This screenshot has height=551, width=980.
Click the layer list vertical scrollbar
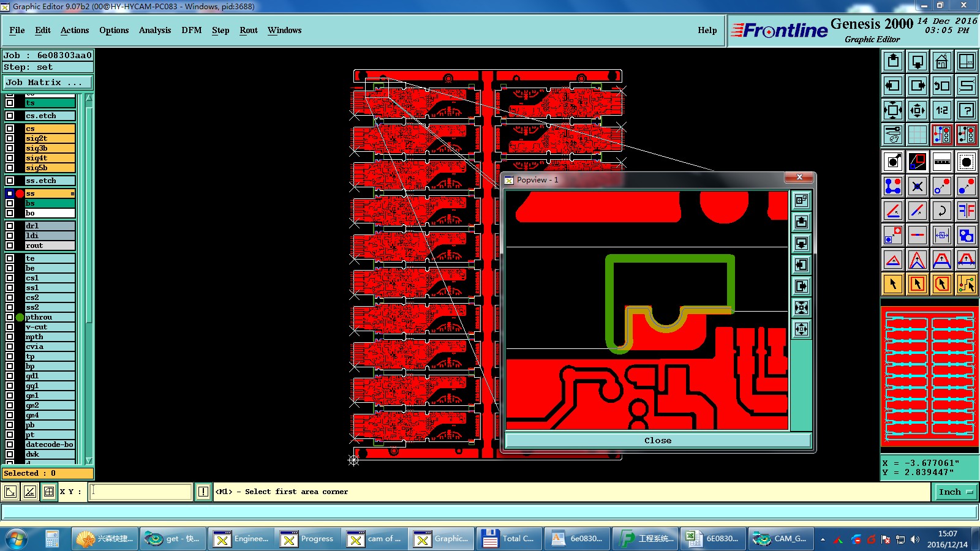[89, 214]
